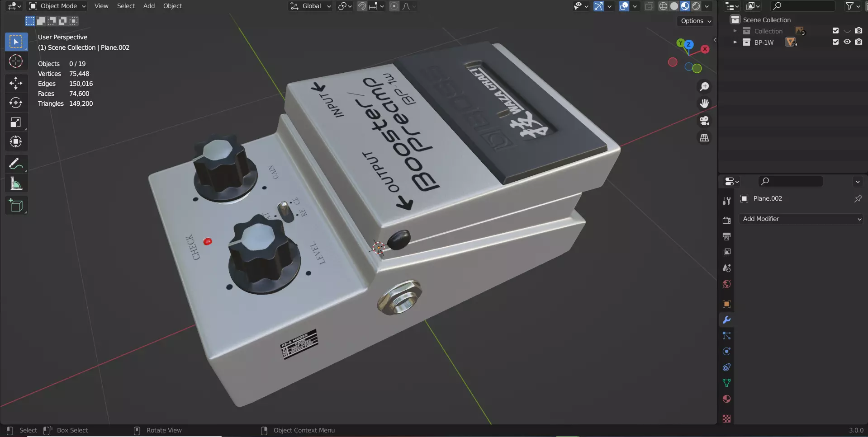Open the World properties tab

click(726, 284)
